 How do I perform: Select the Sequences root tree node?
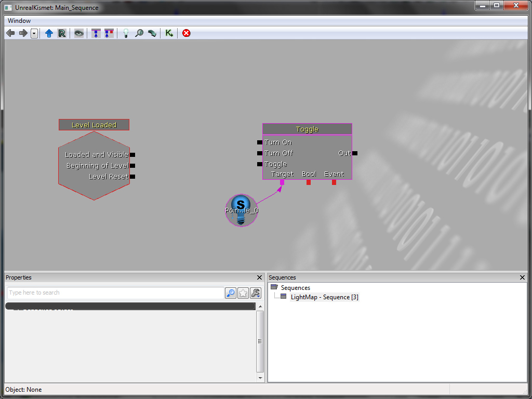[x=295, y=288]
